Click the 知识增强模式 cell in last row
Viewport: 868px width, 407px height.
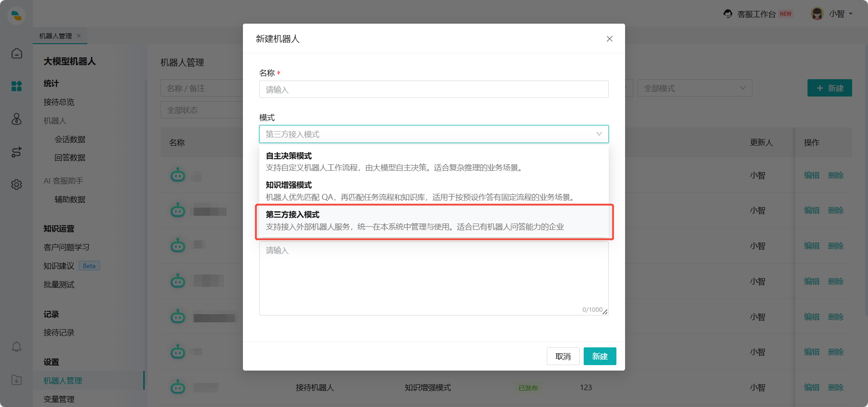point(428,387)
